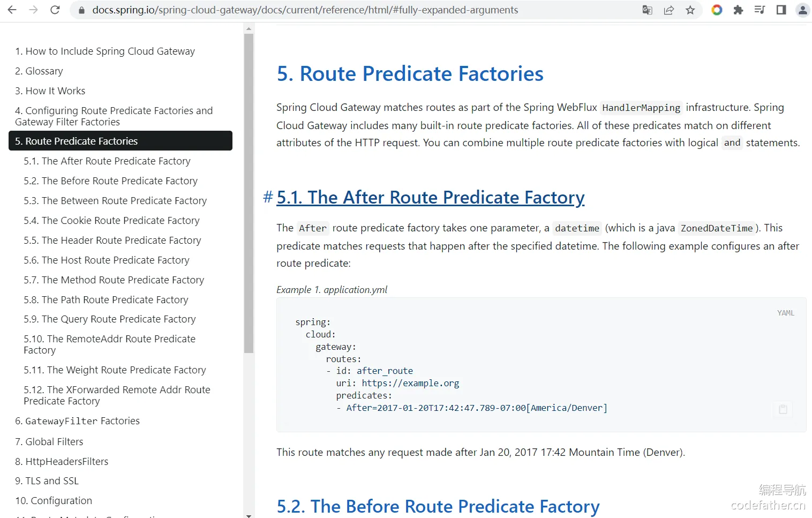Screen dimensions: 812x518
Task: Open '10. Configuration'
Action: coord(54,501)
